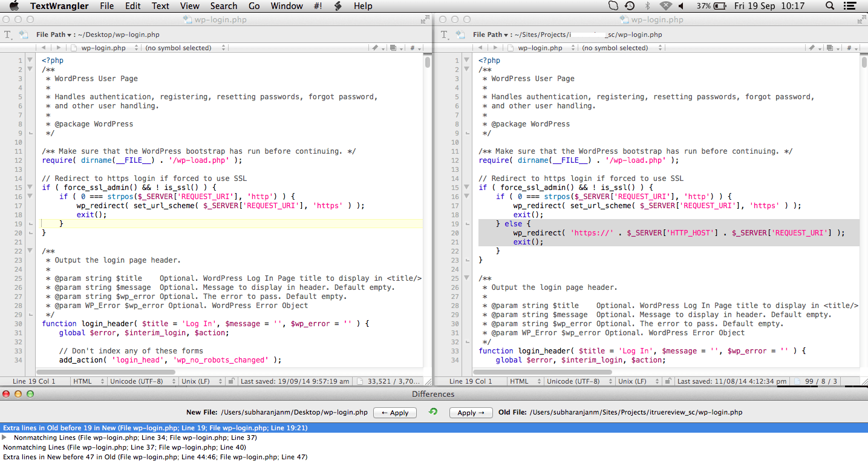This screenshot has width=868, height=469.
Task: Click left Apply button to new file
Action: pyautogui.click(x=395, y=412)
